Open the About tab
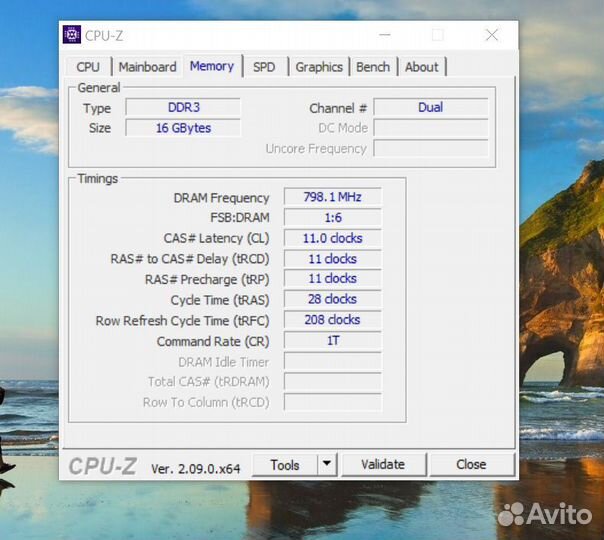Viewport: 604px width, 540px height. [x=421, y=67]
